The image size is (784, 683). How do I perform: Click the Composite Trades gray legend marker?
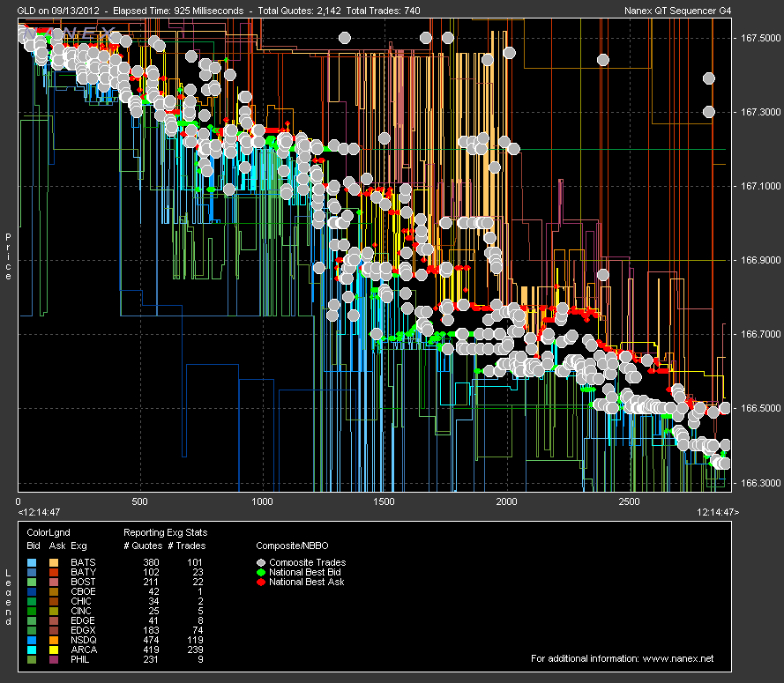click(x=260, y=562)
